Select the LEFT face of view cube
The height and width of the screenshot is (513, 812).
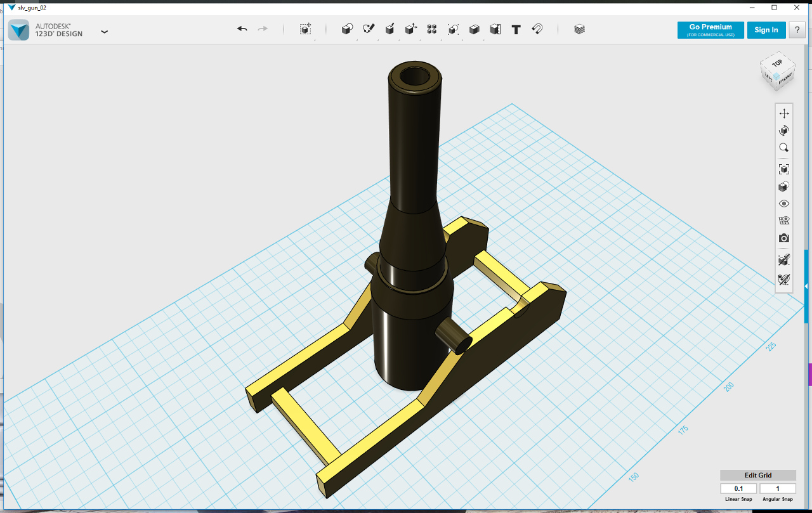[x=769, y=77]
